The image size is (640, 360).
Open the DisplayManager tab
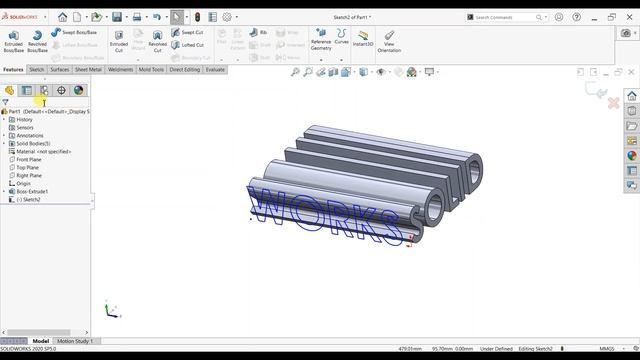pyautogui.click(x=78, y=90)
